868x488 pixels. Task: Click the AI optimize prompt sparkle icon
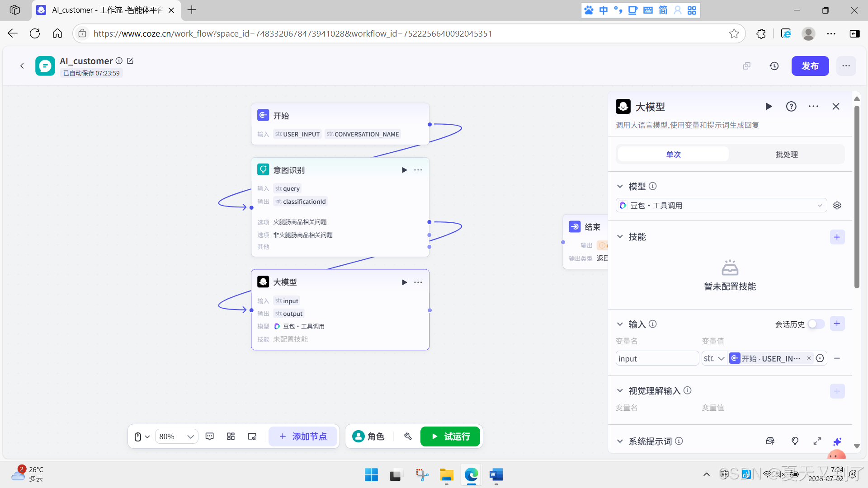coord(837,441)
